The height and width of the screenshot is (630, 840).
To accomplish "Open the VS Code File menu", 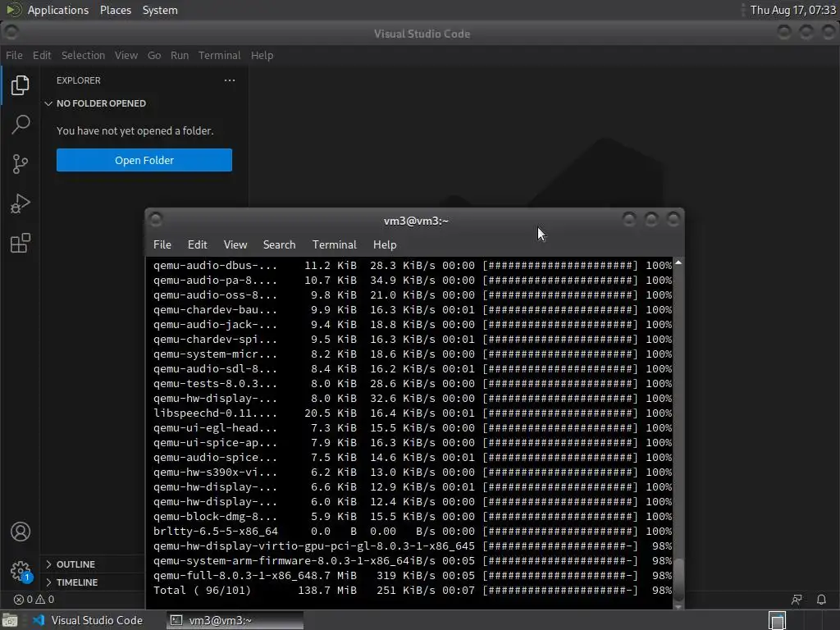I will (x=14, y=55).
